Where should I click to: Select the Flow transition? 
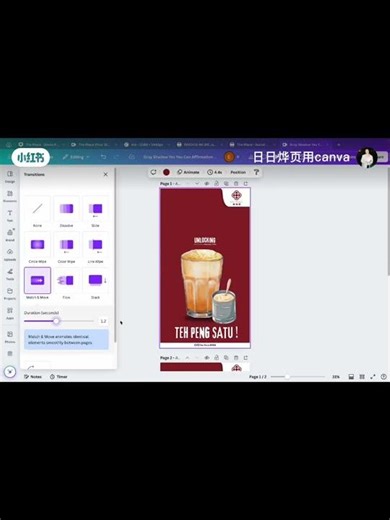pos(66,283)
